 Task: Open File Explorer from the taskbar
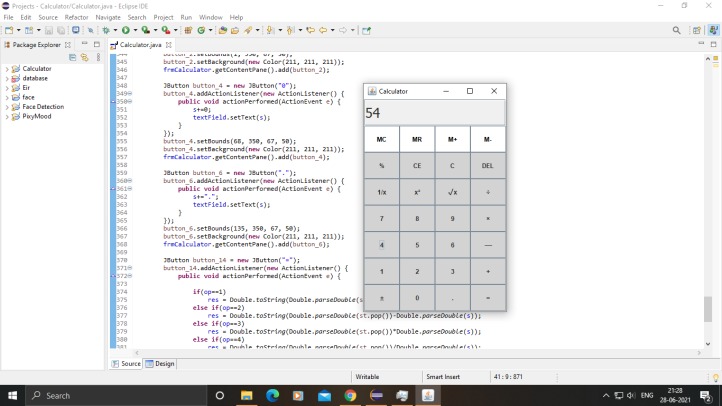pyautogui.click(x=246, y=395)
